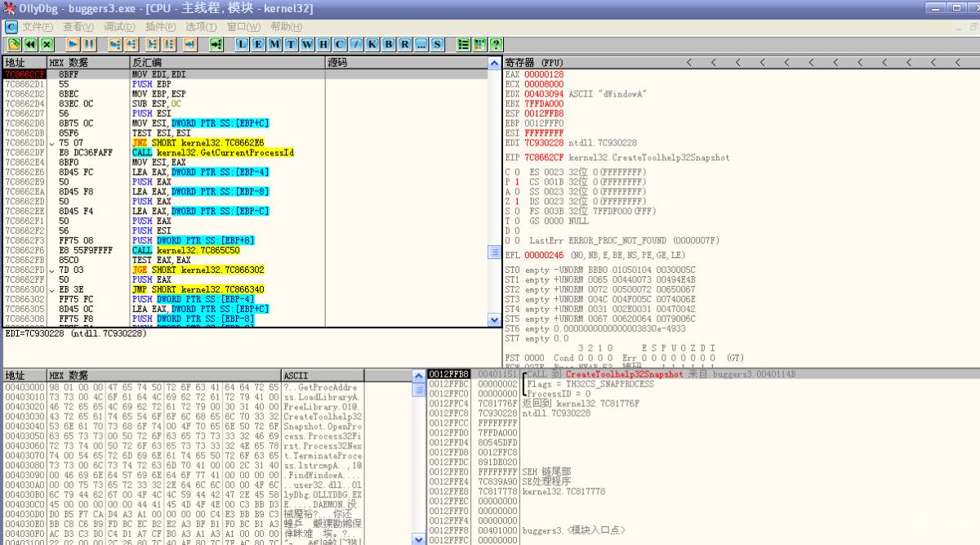Screen dimensions: 980x545
Task: Click the disassembly scrollbar down arrow
Action: 494,319
